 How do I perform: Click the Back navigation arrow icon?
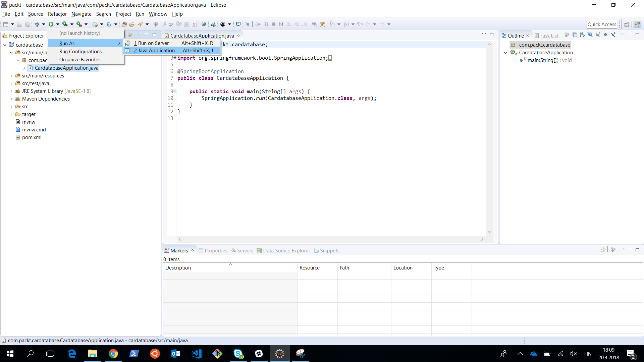368,24
